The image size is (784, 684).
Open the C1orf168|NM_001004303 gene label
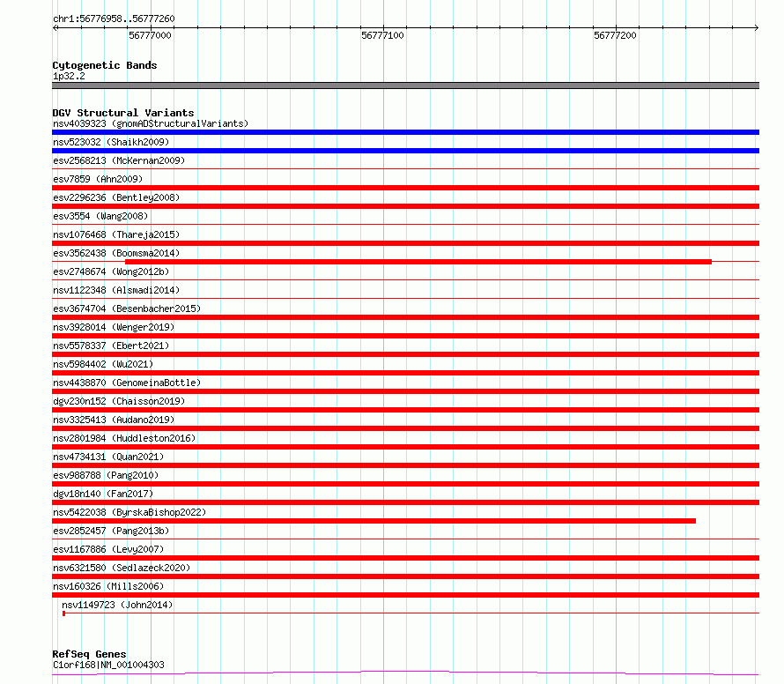coord(108,665)
